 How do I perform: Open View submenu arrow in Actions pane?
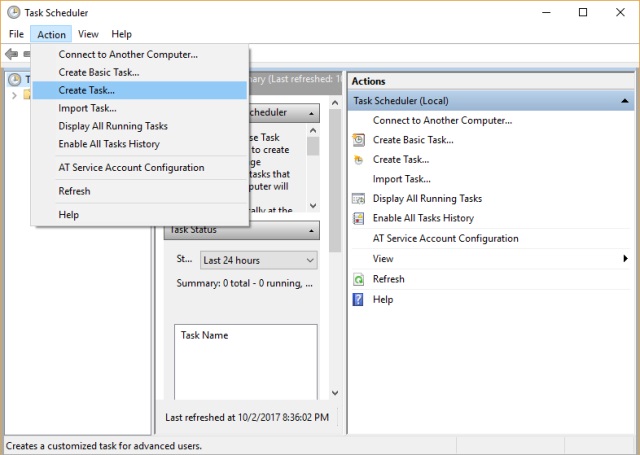[625, 258]
